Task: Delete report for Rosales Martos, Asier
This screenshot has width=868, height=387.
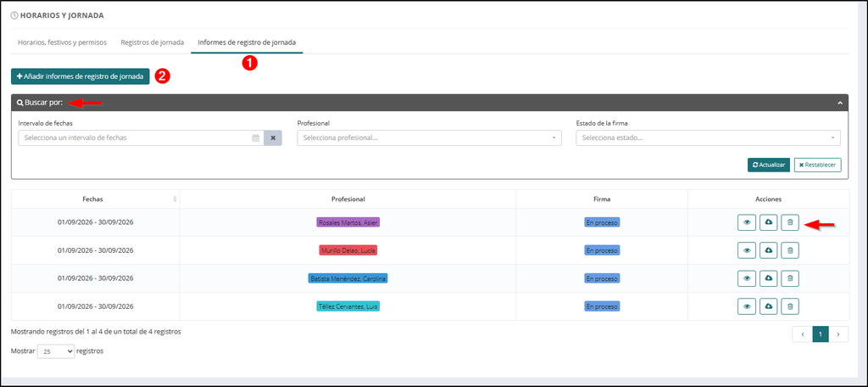Action: coord(790,222)
